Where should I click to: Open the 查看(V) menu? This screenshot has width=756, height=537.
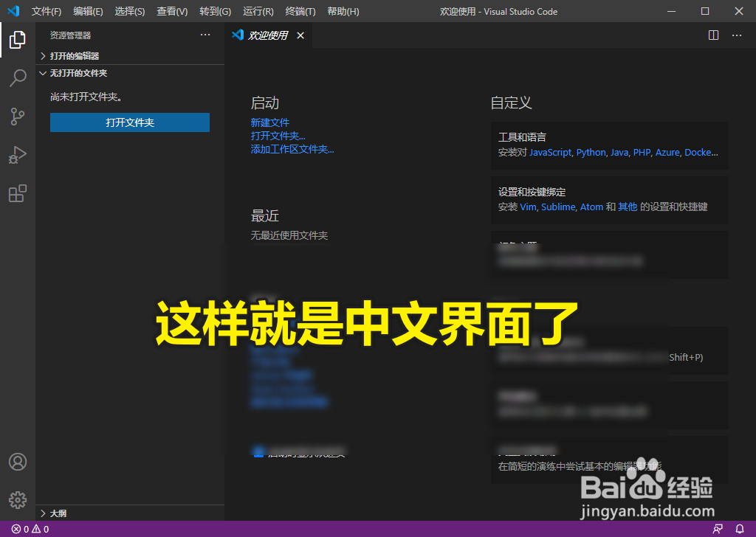point(172,11)
